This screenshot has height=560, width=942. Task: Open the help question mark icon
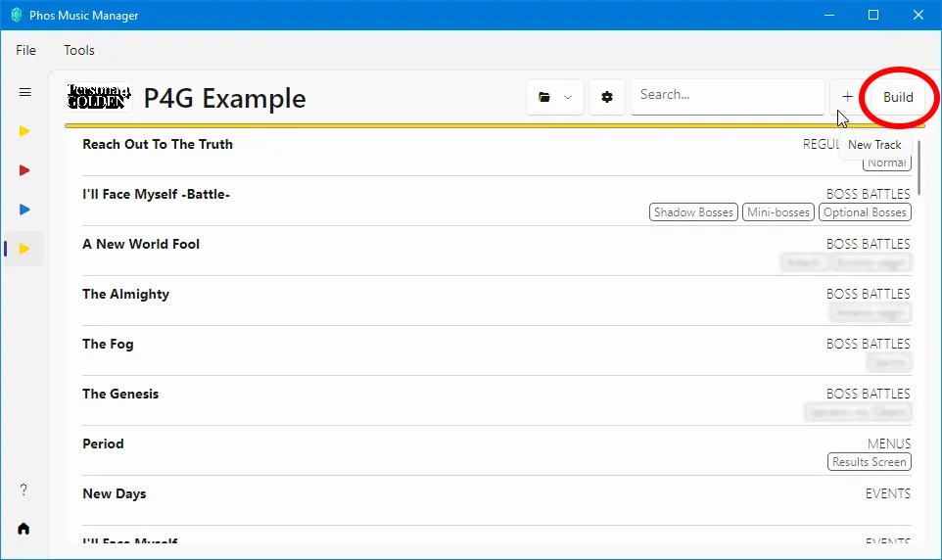(24, 490)
